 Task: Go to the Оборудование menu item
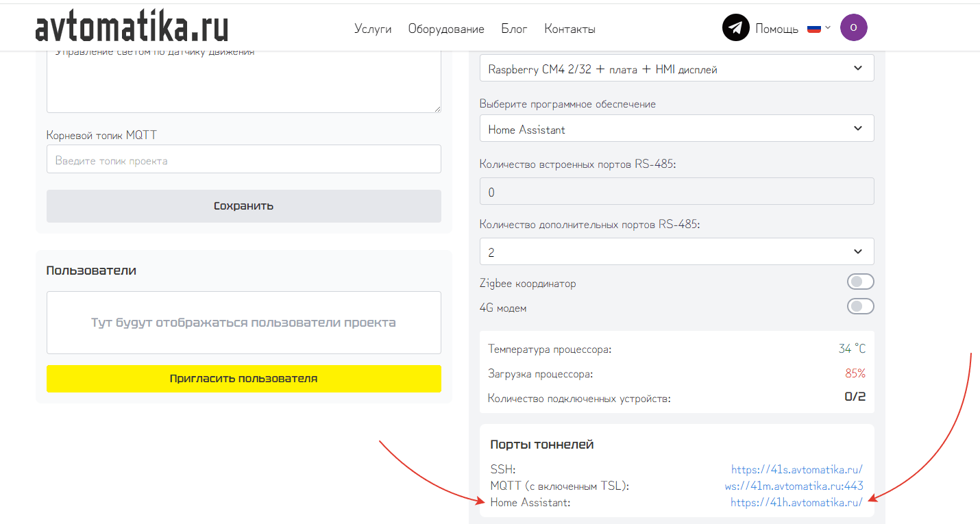tap(446, 29)
